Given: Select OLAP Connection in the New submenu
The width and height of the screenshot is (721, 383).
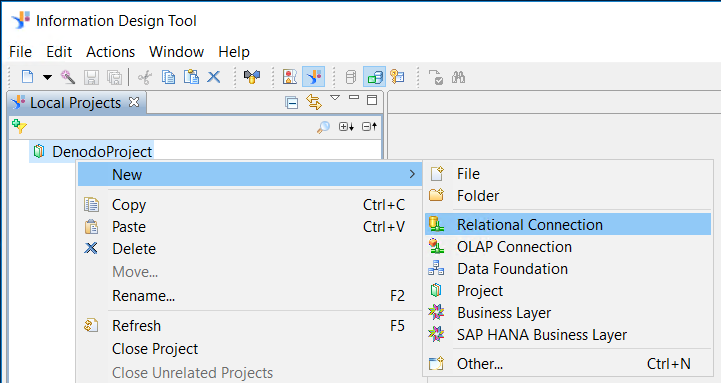Looking at the screenshot, I should coord(568,247).
